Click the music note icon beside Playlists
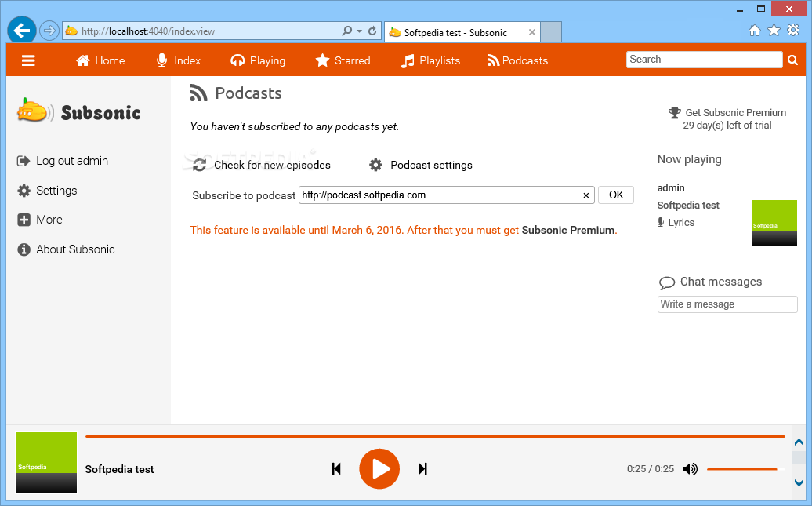 [408, 61]
